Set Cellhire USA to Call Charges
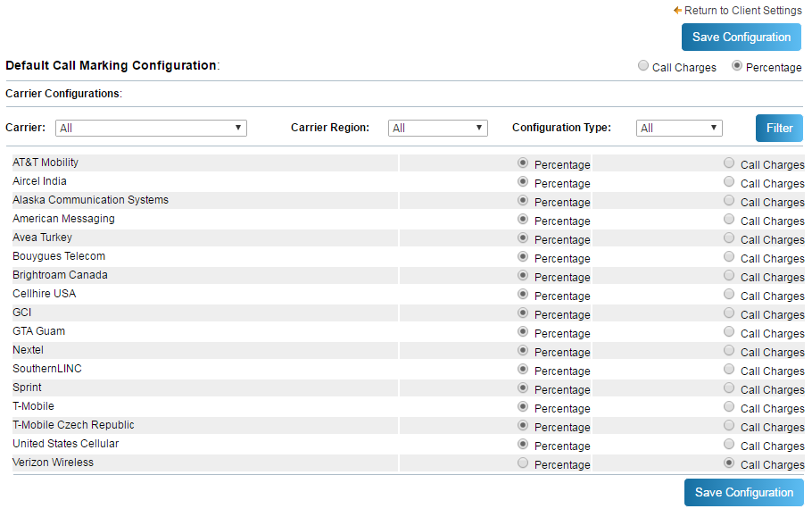 click(x=729, y=294)
